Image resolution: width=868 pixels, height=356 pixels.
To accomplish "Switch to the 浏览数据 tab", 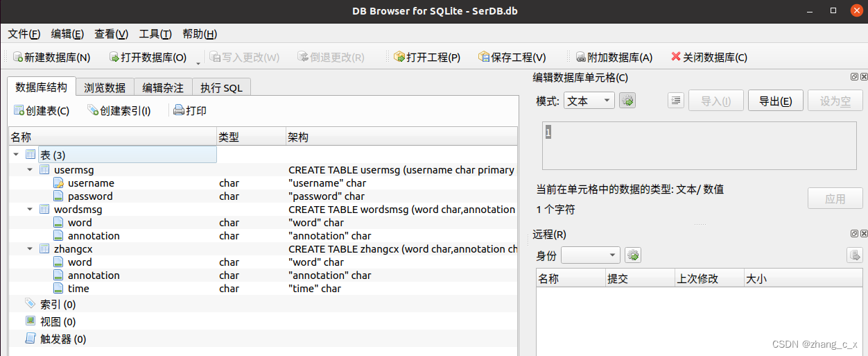I will point(105,87).
